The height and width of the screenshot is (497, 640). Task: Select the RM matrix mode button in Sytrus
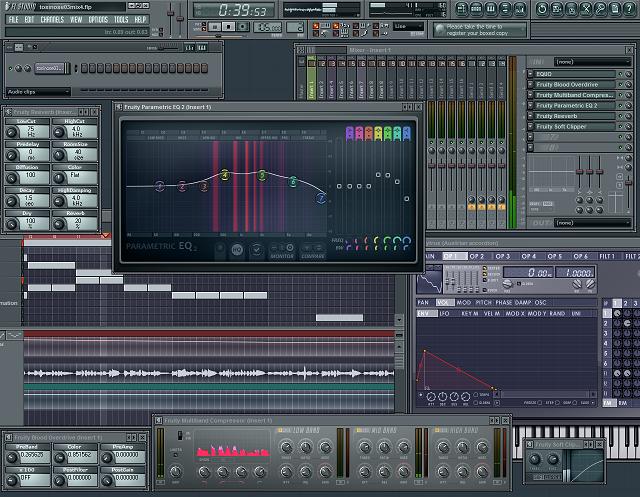(623, 403)
